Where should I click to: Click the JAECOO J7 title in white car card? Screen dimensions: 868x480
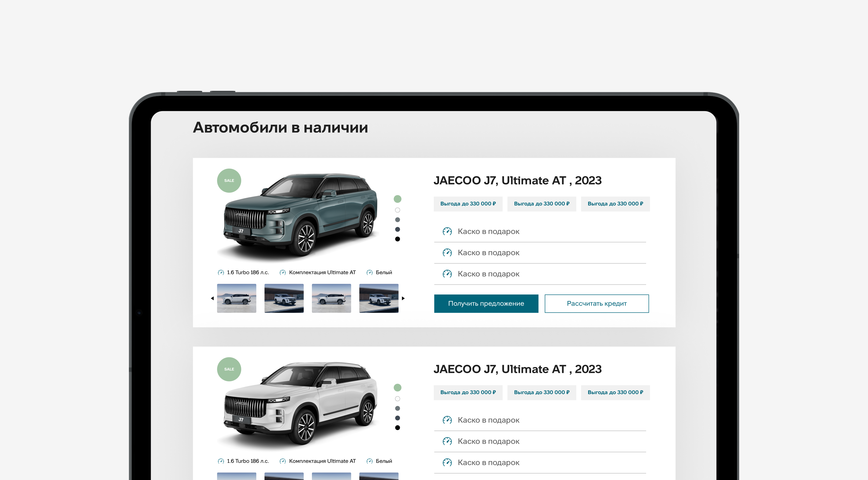(517, 369)
